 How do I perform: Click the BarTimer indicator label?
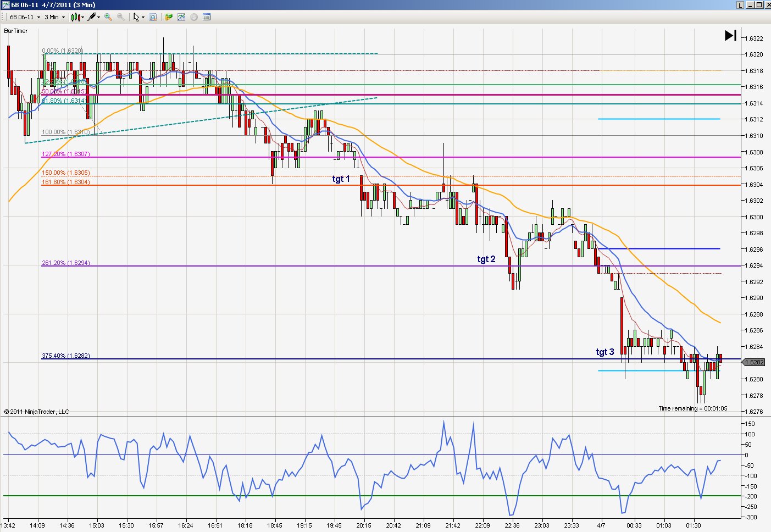(x=16, y=31)
